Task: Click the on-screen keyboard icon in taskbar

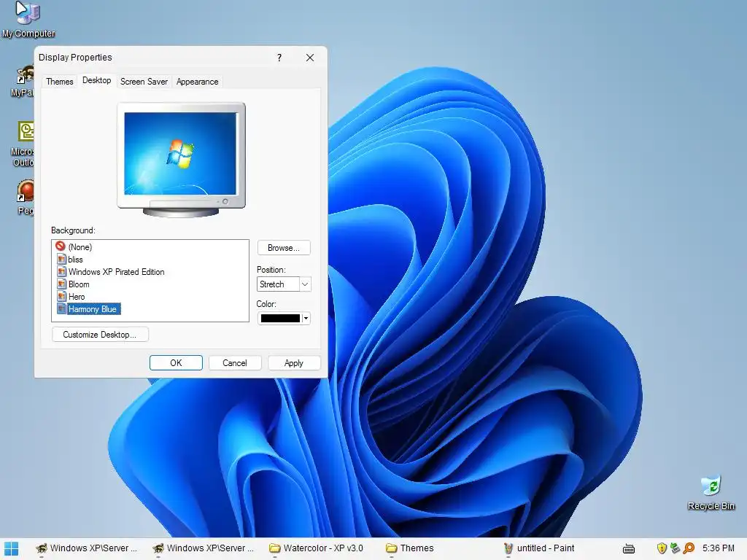Action: [x=629, y=549]
